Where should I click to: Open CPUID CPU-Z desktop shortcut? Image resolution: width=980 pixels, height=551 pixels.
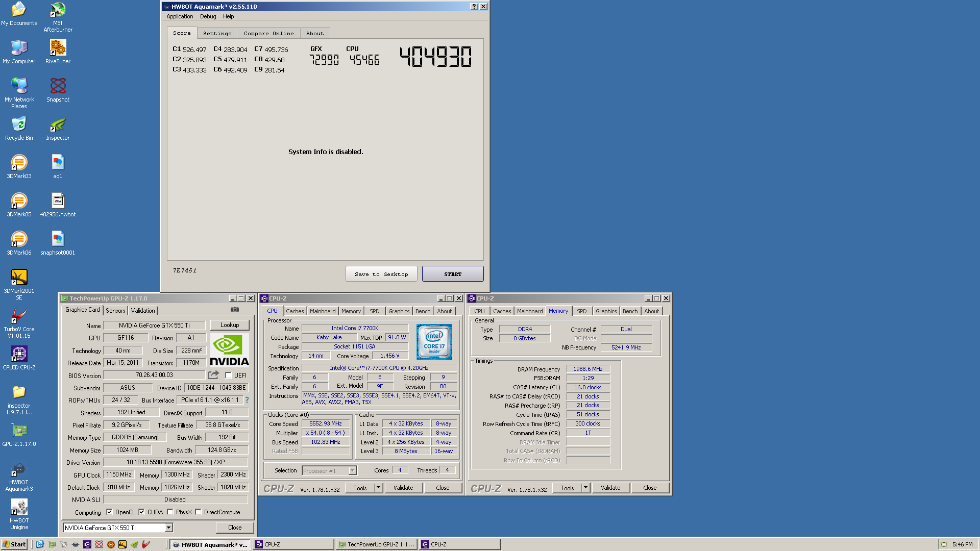coord(19,358)
